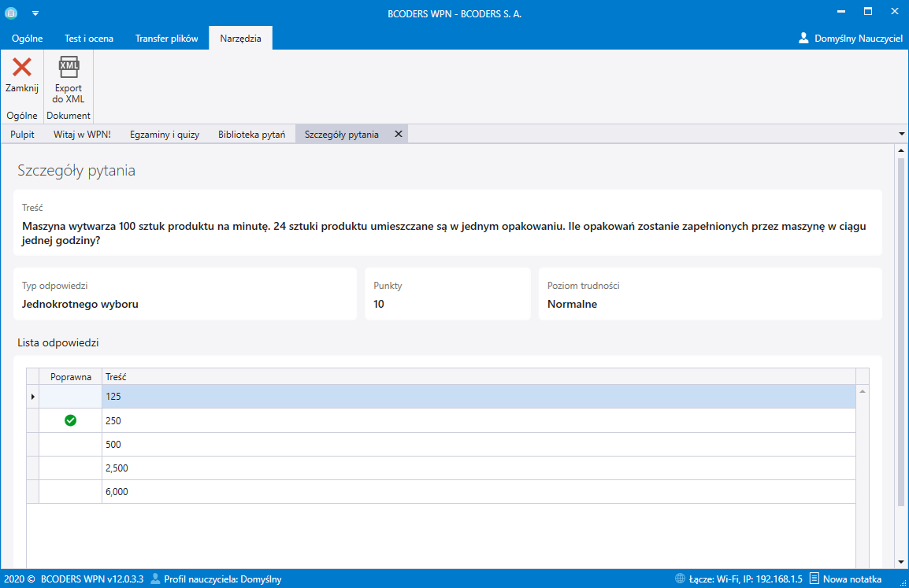Click the Zamknij red X icon

pyautogui.click(x=22, y=67)
